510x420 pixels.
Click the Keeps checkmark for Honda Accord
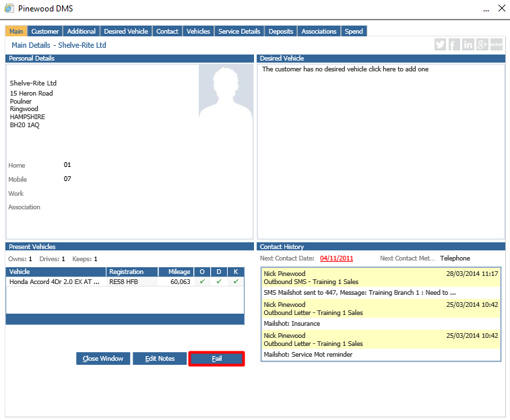pyautogui.click(x=236, y=281)
